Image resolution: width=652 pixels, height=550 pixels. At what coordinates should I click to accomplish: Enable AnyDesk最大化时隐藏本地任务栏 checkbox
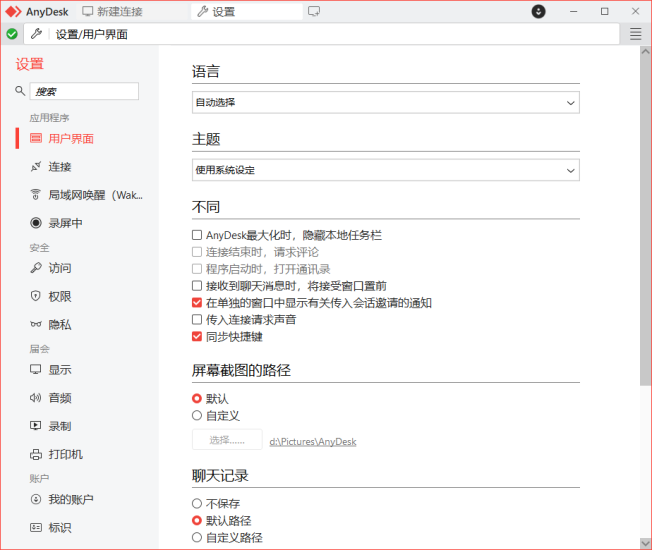tap(197, 235)
